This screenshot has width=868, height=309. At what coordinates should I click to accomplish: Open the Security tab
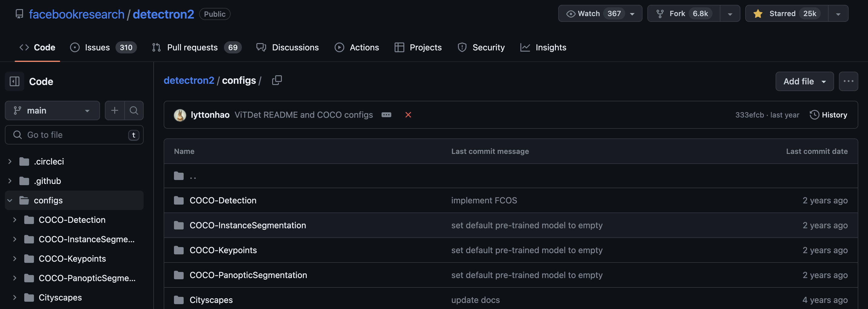[481, 47]
